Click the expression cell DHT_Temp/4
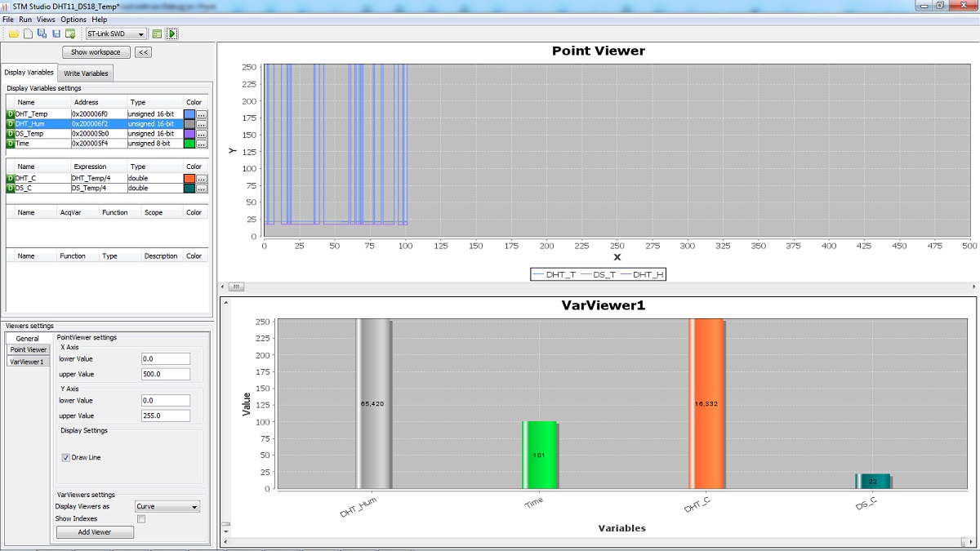 point(99,178)
